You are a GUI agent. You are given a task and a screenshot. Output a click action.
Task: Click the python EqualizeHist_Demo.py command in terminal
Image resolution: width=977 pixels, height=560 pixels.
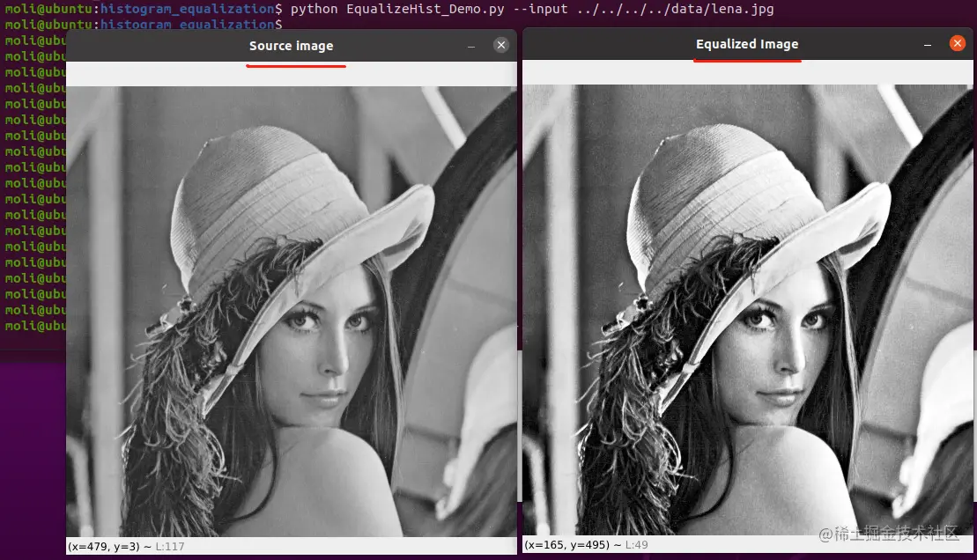(397, 9)
